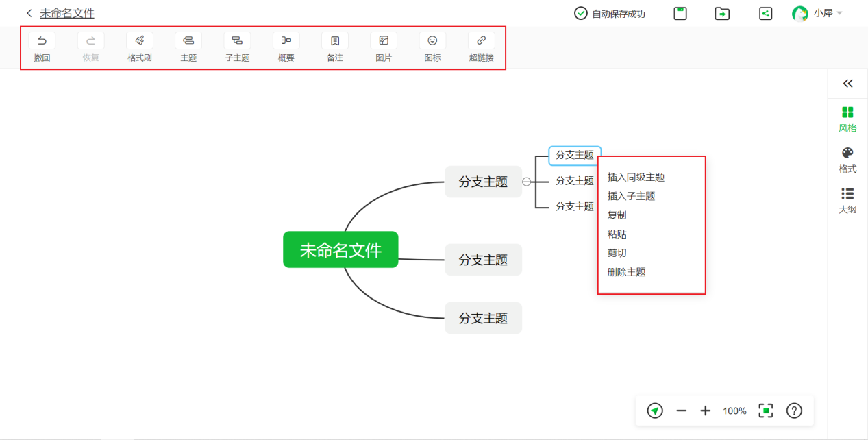Collapse the right sidebar with the double-arrow
Image resolution: width=868 pixels, height=440 pixels.
coord(847,84)
